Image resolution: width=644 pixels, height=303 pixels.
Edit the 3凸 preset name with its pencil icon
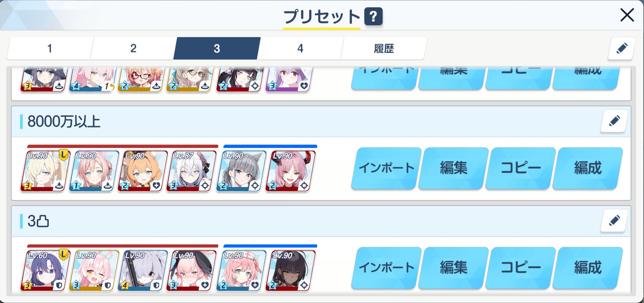pyautogui.click(x=614, y=221)
